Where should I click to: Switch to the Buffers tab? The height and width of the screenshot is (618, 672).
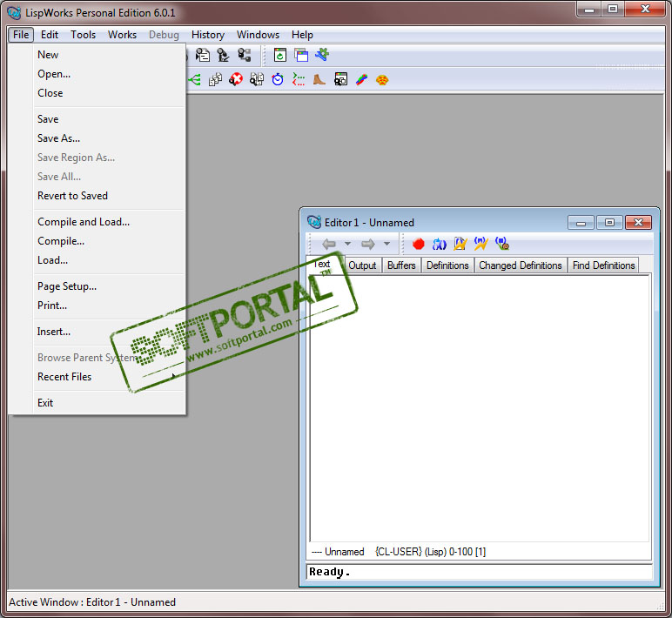pyautogui.click(x=401, y=265)
